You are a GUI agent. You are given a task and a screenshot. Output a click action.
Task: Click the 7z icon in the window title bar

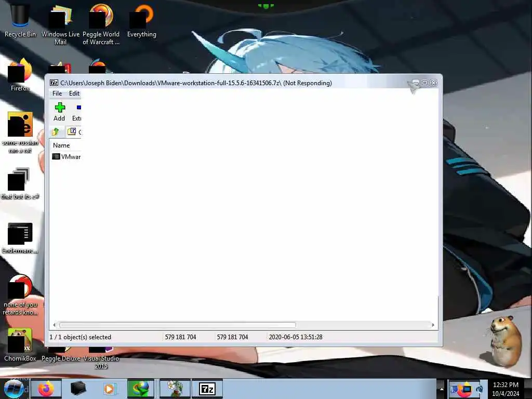(54, 83)
